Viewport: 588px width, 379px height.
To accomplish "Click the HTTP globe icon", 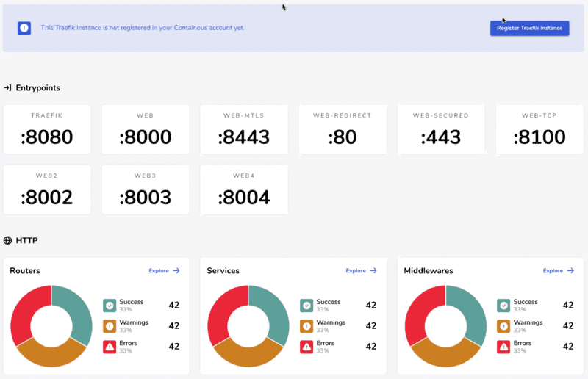I will point(7,240).
